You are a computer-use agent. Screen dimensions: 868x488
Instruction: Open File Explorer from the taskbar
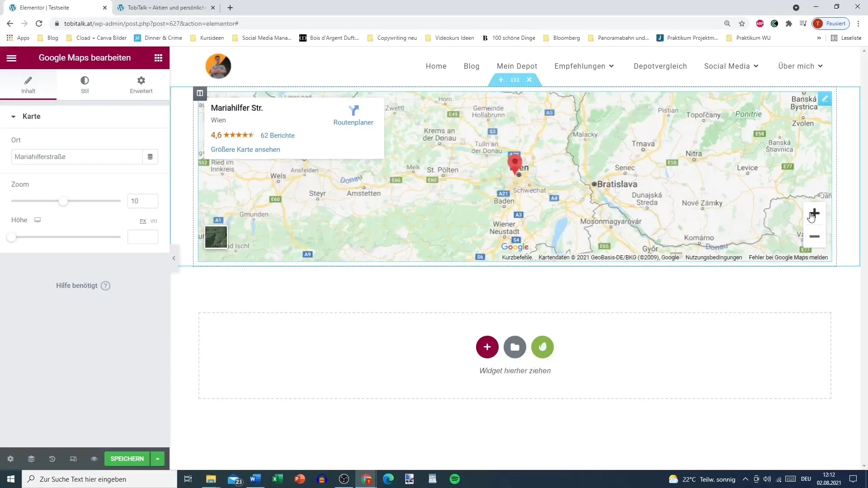tap(211, 479)
